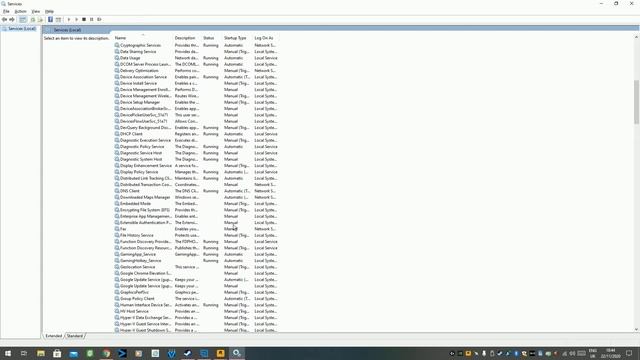Select the Group Policy Client row
This screenshot has width=640, height=360.
point(196,298)
